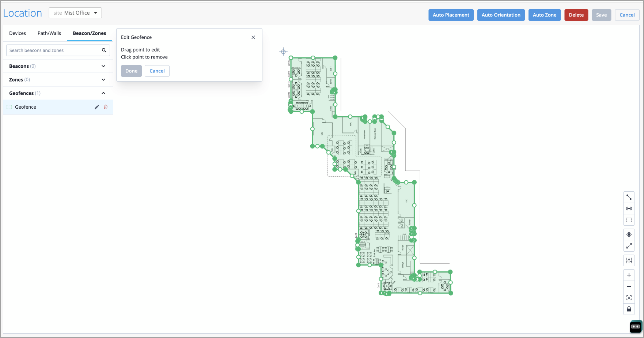This screenshot has height=338, width=644.
Task: Select the draw wall path tool
Action: coord(629,197)
